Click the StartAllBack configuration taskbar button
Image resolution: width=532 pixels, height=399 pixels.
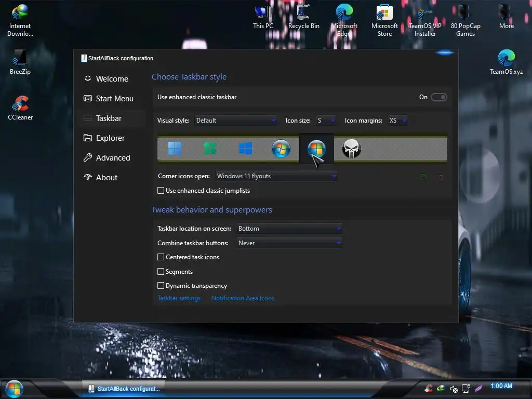click(124, 389)
